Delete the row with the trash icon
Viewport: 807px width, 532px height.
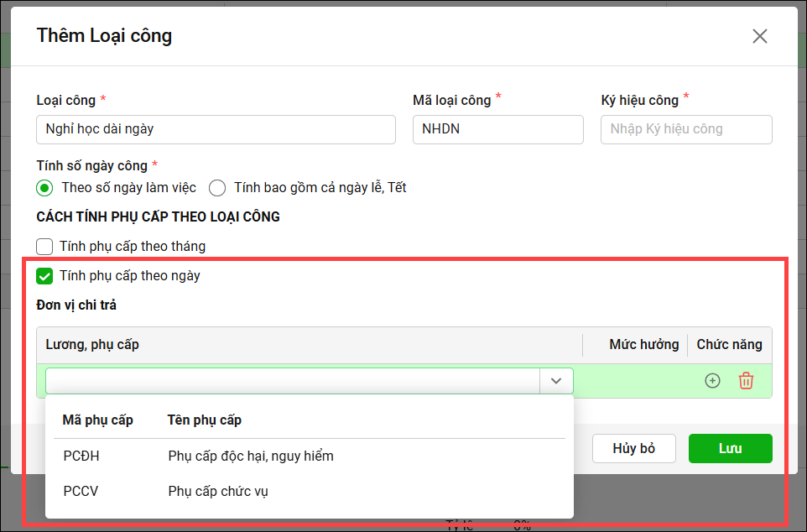point(746,381)
